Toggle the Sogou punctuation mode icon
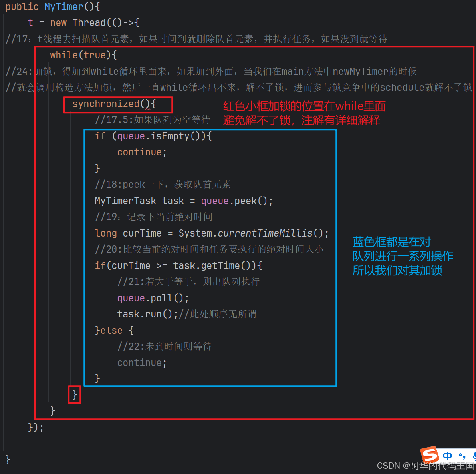This screenshot has height=474, width=476. point(462,456)
